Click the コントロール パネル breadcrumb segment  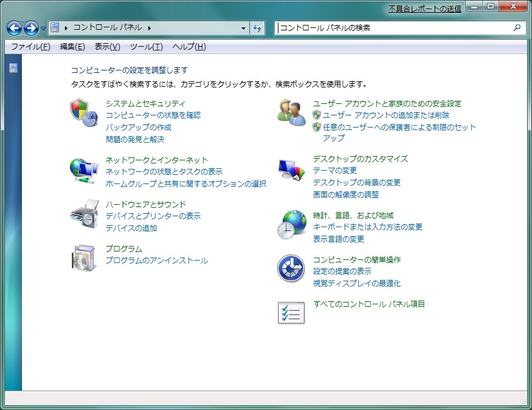coord(108,27)
